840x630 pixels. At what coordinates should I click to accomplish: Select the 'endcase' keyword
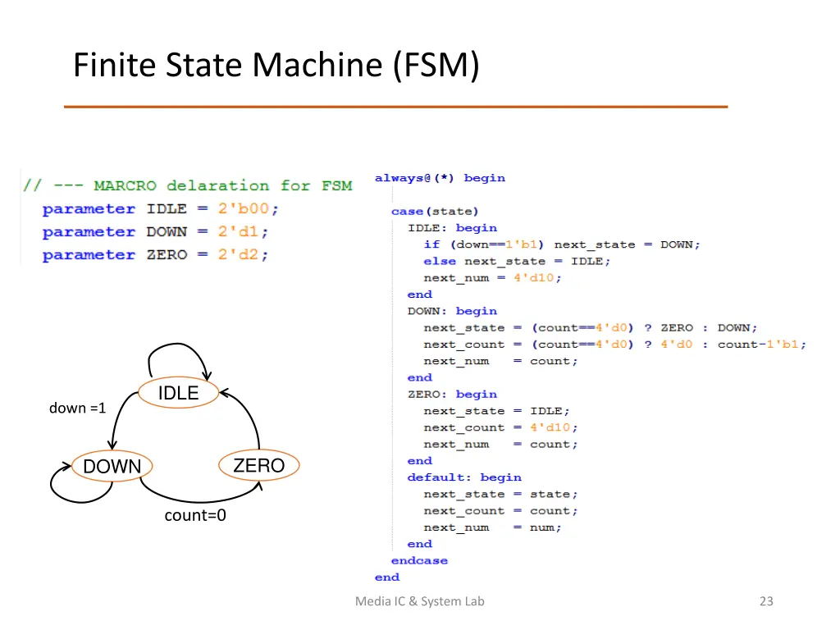click(x=419, y=560)
